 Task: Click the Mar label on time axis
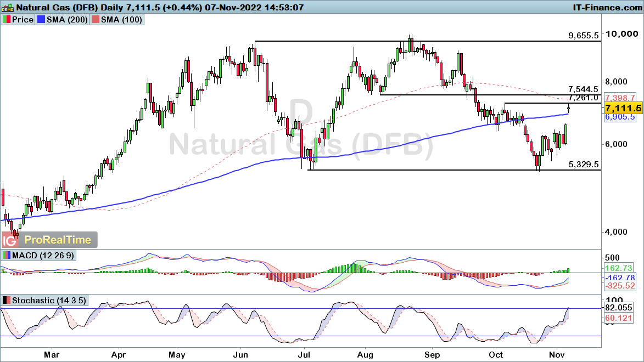tap(52, 354)
